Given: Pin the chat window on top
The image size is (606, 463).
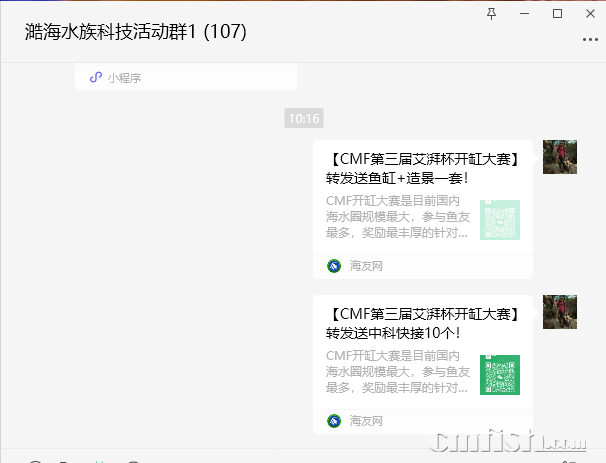Looking at the screenshot, I should [491, 14].
